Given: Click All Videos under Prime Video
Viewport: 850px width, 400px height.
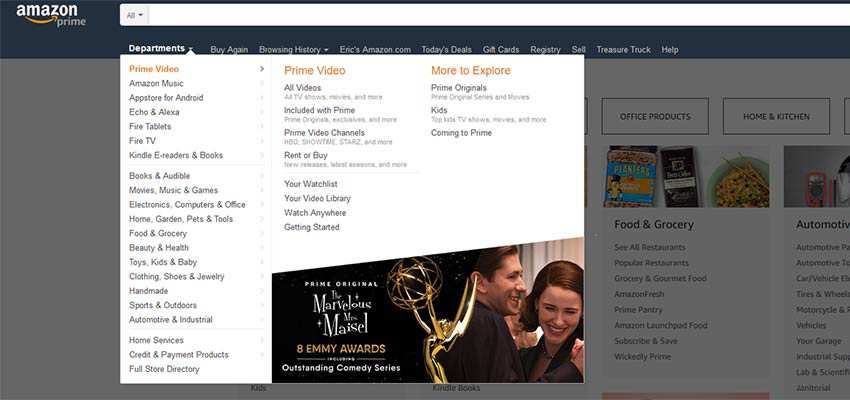Looking at the screenshot, I should [x=302, y=88].
